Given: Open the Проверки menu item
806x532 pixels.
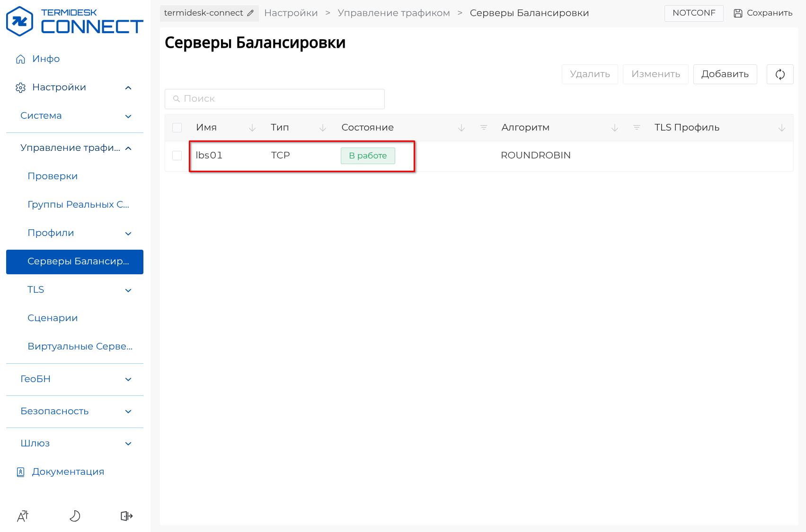Looking at the screenshot, I should click(x=53, y=176).
